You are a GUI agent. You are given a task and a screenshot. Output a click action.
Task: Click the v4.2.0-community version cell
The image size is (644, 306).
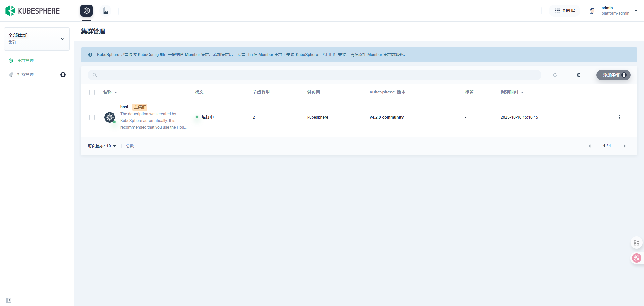[386, 117]
